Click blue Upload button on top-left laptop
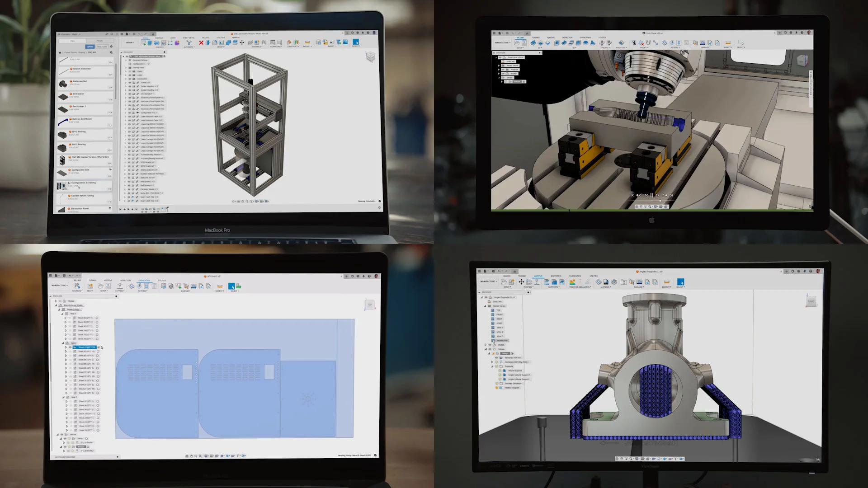868x488 pixels. (90, 47)
